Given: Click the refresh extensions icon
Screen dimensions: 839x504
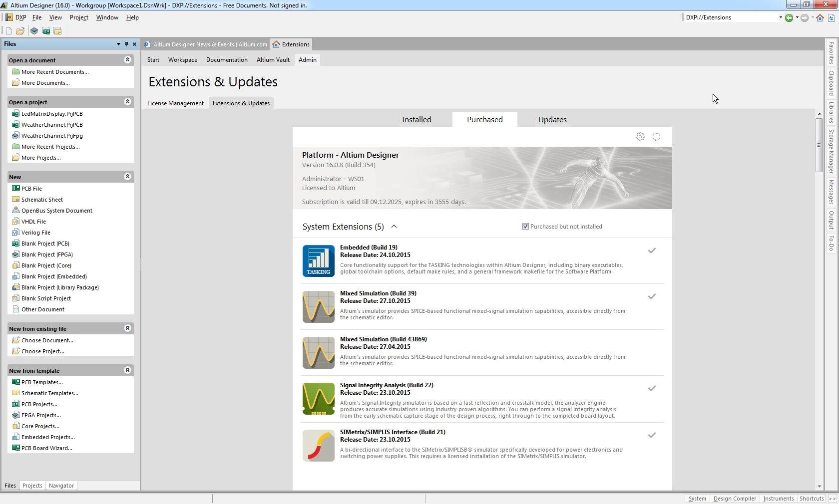Looking at the screenshot, I should coord(656,137).
